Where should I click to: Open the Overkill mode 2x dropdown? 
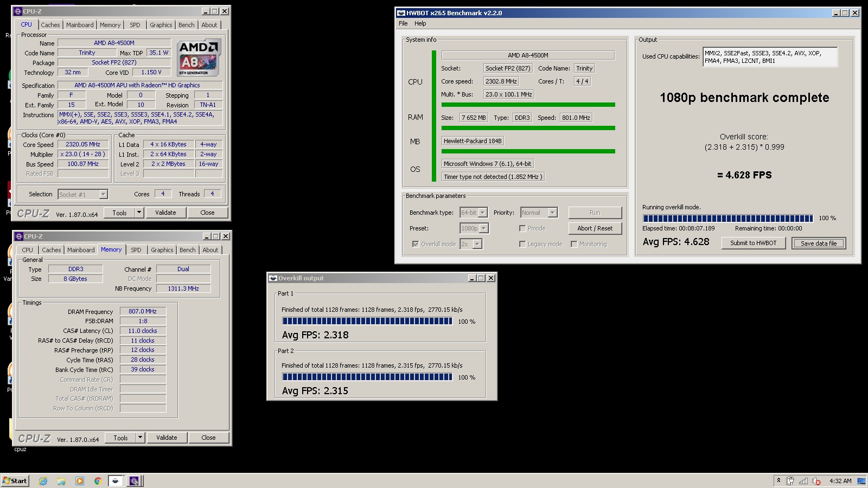click(471, 244)
